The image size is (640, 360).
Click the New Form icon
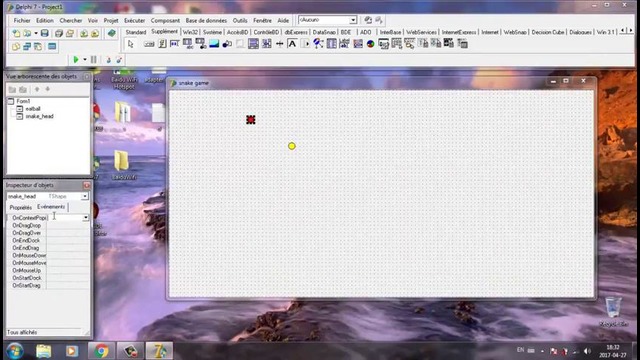coord(52,47)
